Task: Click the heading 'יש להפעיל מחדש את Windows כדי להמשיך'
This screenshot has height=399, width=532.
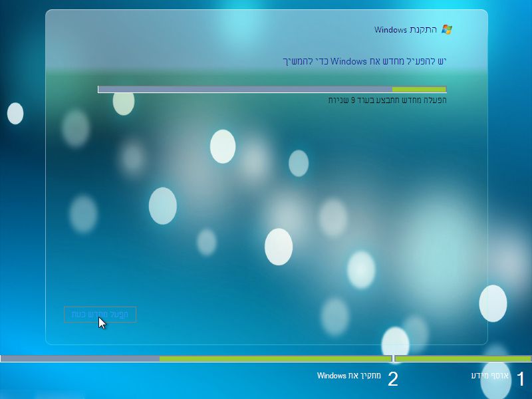Action: coord(364,61)
